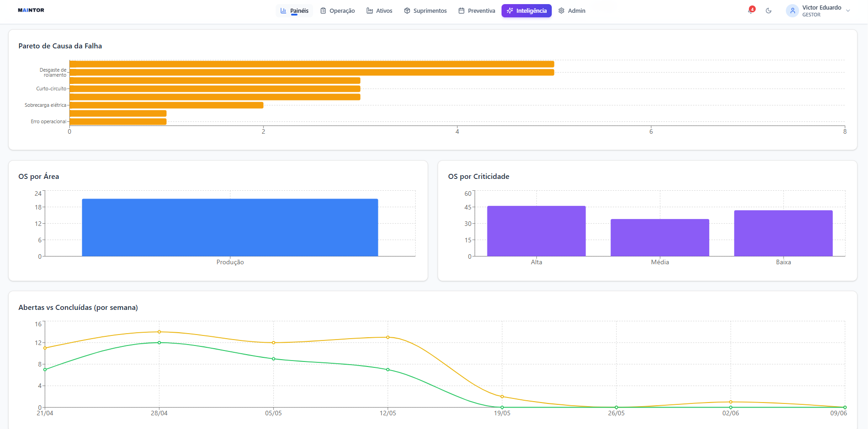The image size is (868, 429).
Task: Open the Suprimentos section
Action: click(x=425, y=10)
